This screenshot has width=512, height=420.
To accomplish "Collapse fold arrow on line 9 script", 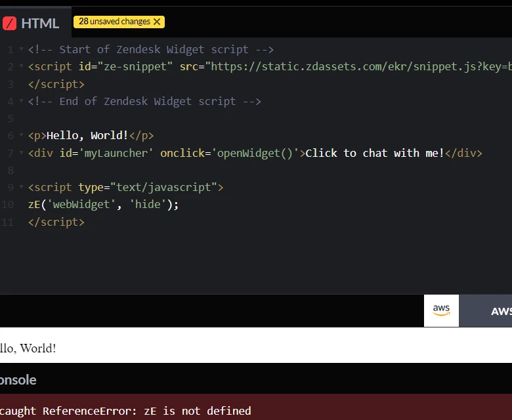I will tap(21, 187).
